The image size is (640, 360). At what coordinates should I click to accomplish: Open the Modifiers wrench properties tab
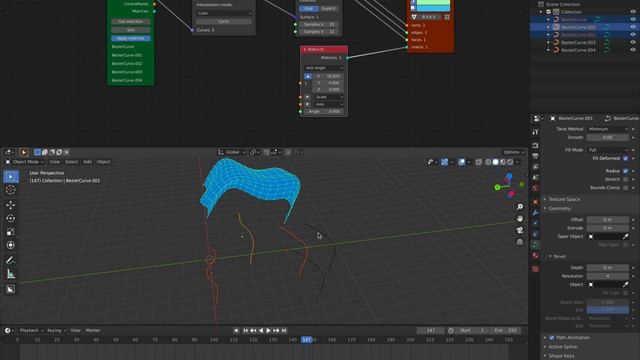click(536, 213)
